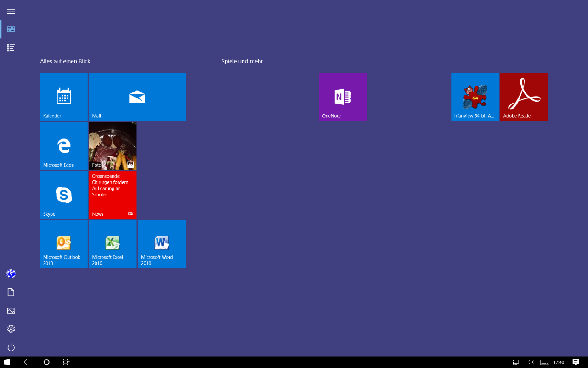Open the volume control in tray
The width and height of the screenshot is (588, 368).
(x=530, y=362)
